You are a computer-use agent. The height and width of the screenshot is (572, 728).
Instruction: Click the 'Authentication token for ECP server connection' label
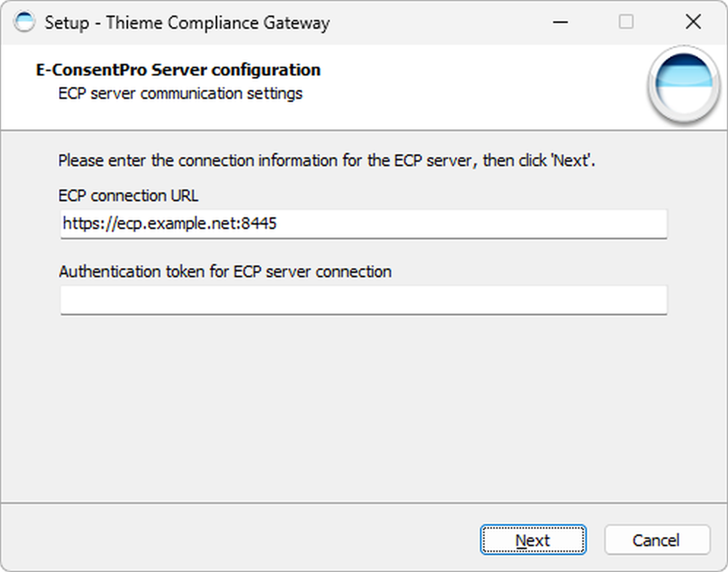point(225,271)
